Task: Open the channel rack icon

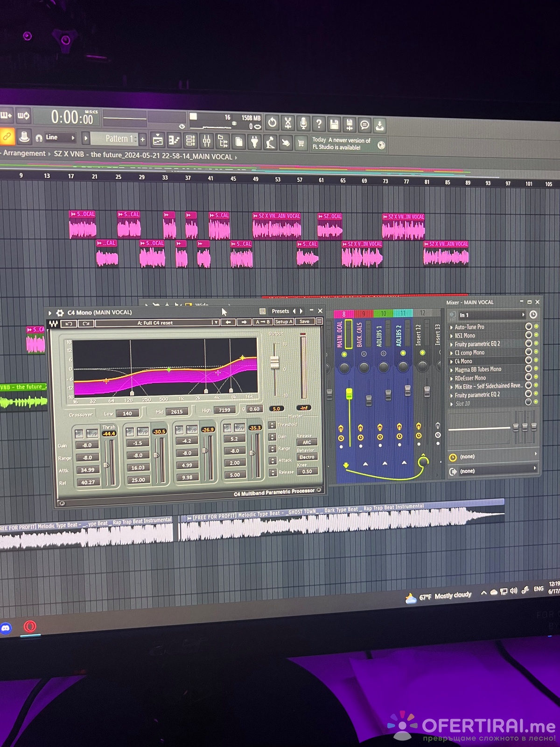Action: pos(190,141)
